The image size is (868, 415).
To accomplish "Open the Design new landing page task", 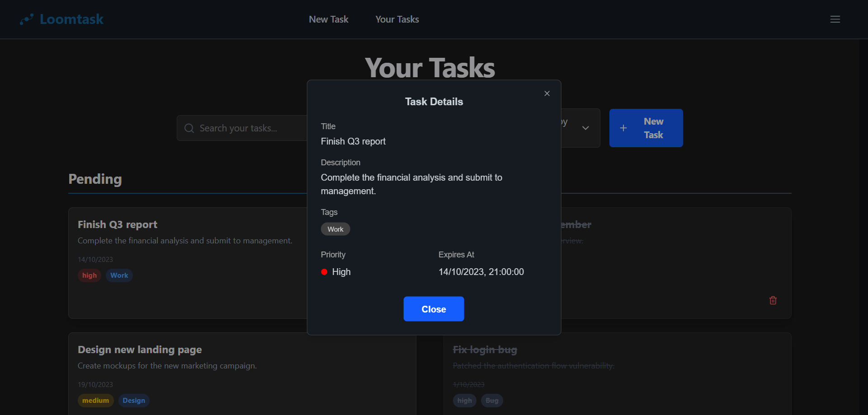I will [x=140, y=350].
